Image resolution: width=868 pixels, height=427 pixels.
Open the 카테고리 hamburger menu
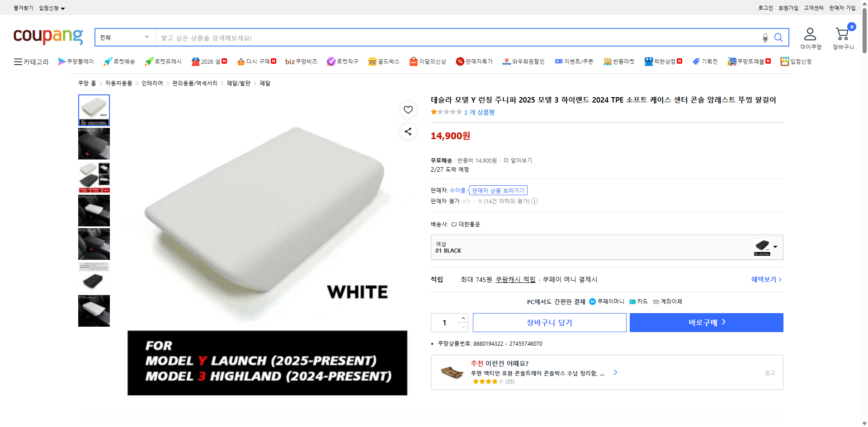coord(18,61)
